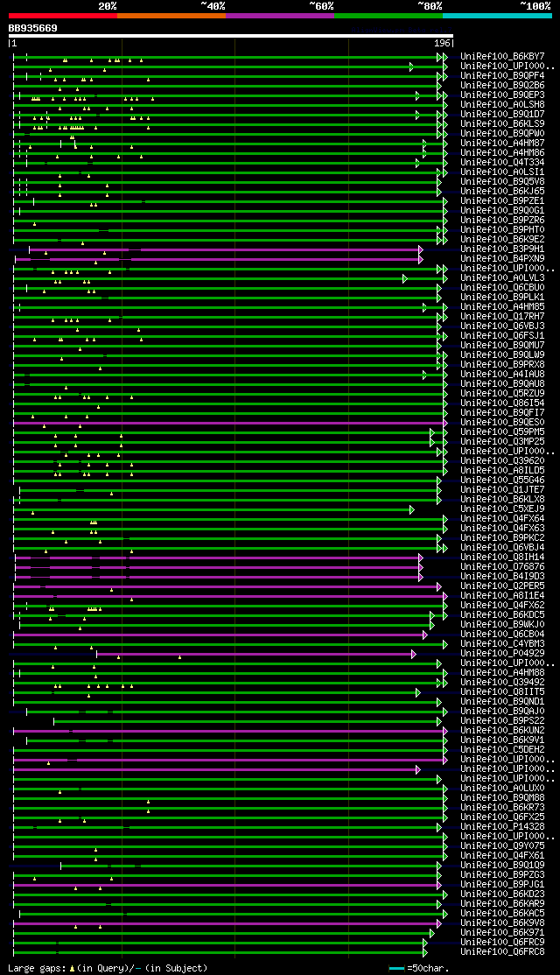Screen dimensions: 560x975
Task: Click the magenta alignment bar for B4PXN9
Action: pos(219,259)
